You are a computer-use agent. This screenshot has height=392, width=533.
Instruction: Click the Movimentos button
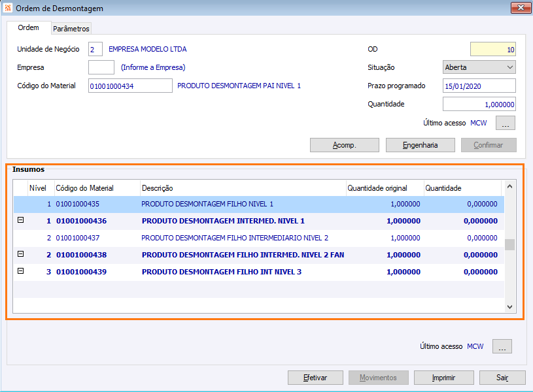tap(379, 378)
